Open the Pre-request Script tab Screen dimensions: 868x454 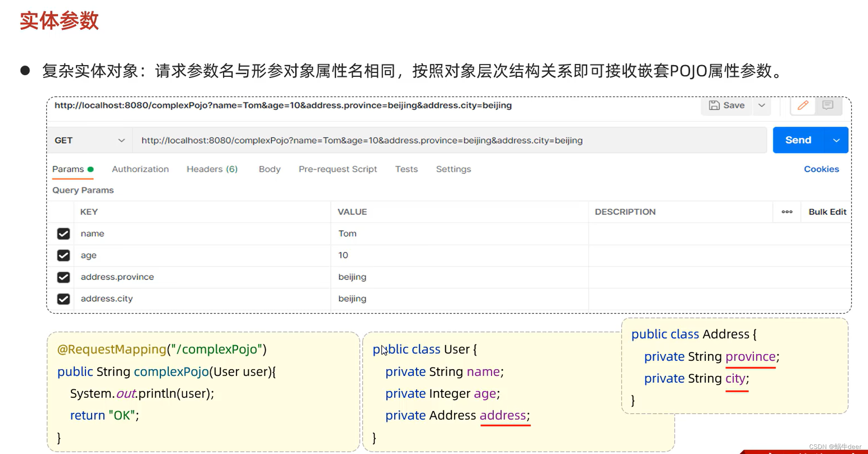[338, 169]
